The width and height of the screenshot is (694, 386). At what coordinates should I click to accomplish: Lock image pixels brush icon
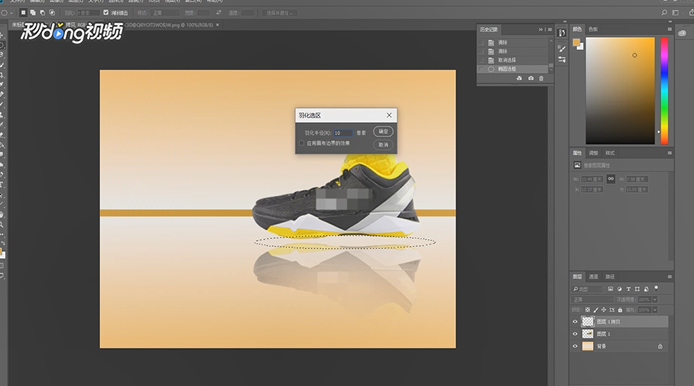596,310
